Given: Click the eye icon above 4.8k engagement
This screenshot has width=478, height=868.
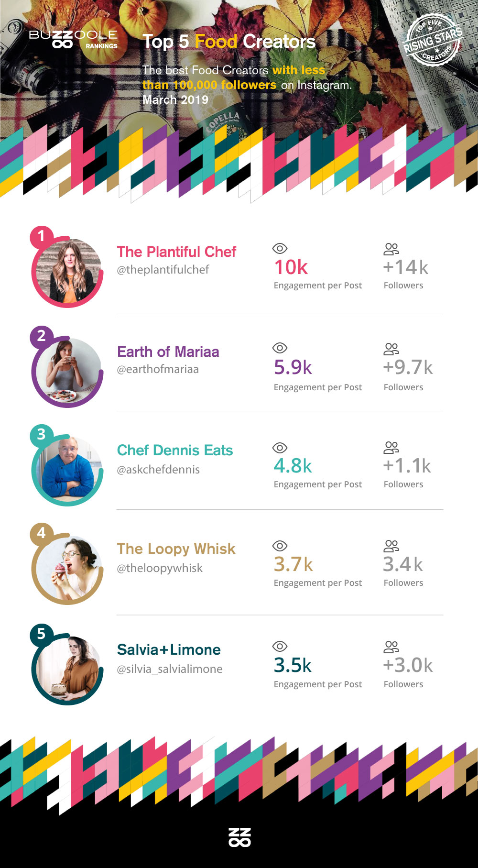Looking at the screenshot, I should click(280, 448).
